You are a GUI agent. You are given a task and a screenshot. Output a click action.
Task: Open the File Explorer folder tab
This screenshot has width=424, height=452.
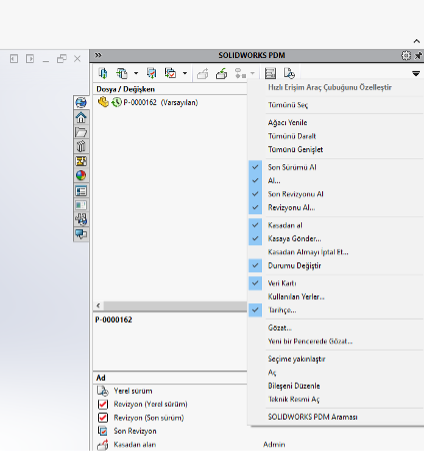pyautogui.click(x=81, y=132)
